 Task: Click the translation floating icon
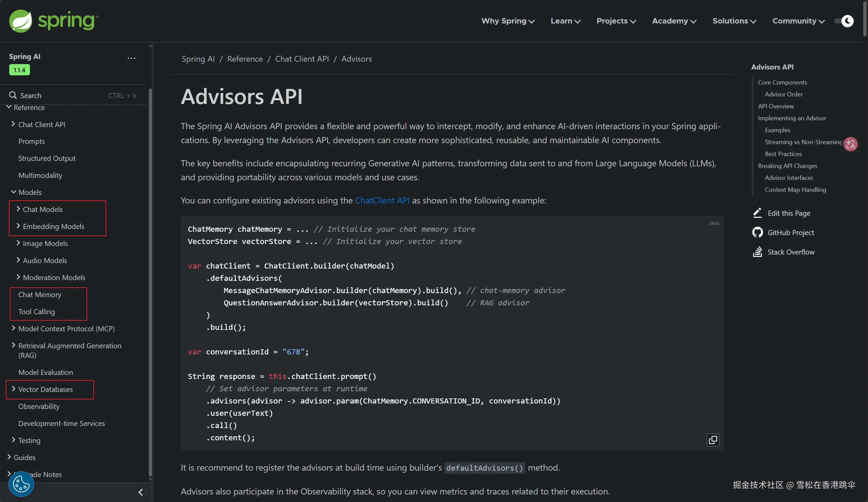pos(850,144)
